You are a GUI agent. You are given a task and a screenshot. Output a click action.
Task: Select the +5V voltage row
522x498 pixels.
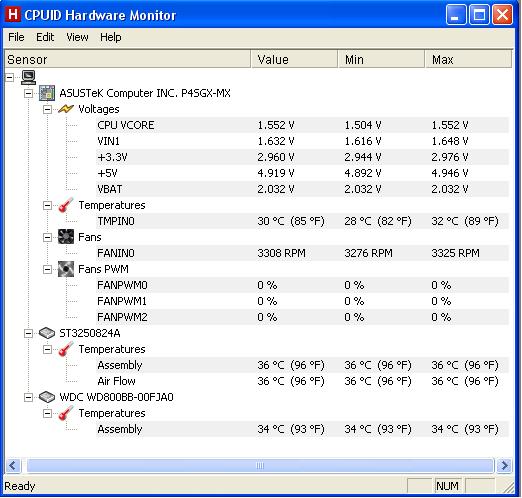click(x=302, y=173)
